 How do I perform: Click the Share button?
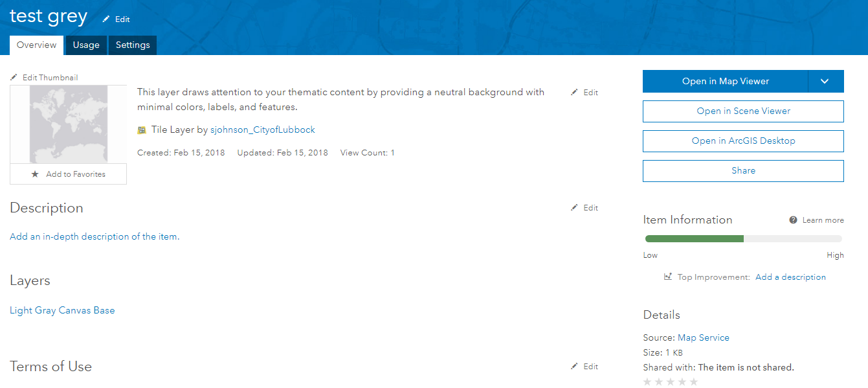pyautogui.click(x=743, y=171)
